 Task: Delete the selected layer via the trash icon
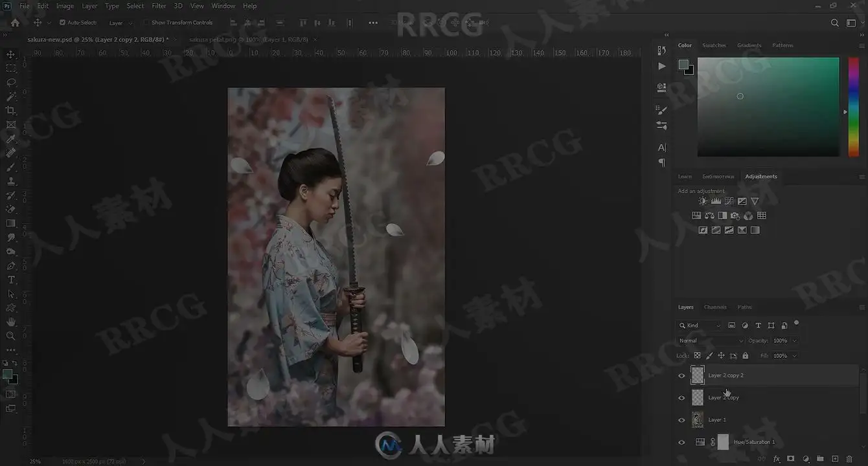(x=850, y=459)
